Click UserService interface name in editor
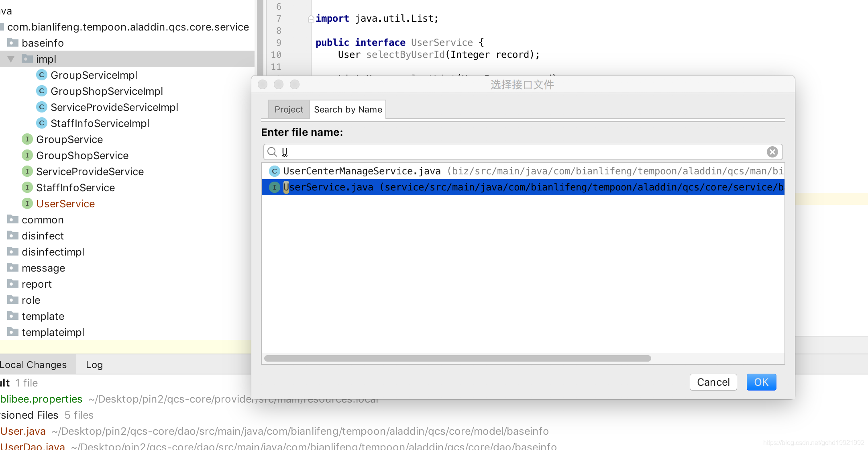 (442, 43)
